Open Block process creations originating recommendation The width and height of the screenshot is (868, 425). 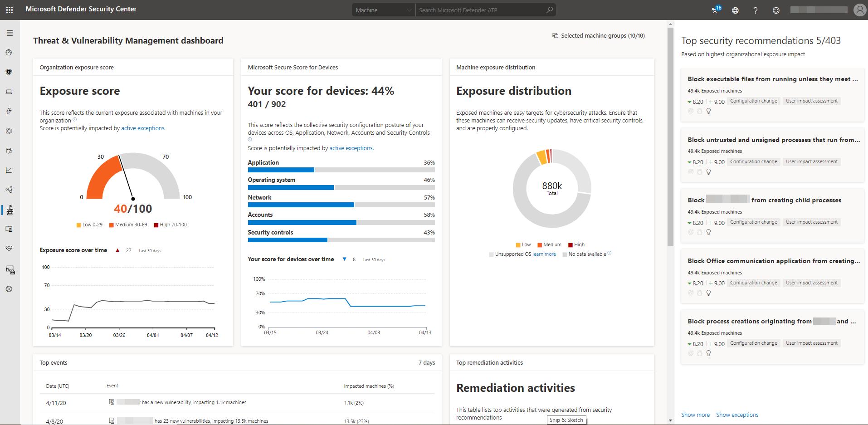click(x=772, y=337)
